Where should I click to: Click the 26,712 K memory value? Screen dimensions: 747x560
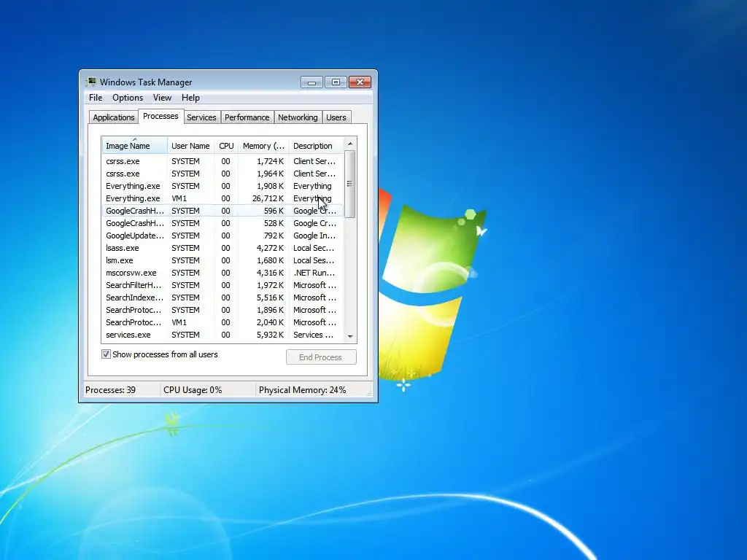pos(268,198)
